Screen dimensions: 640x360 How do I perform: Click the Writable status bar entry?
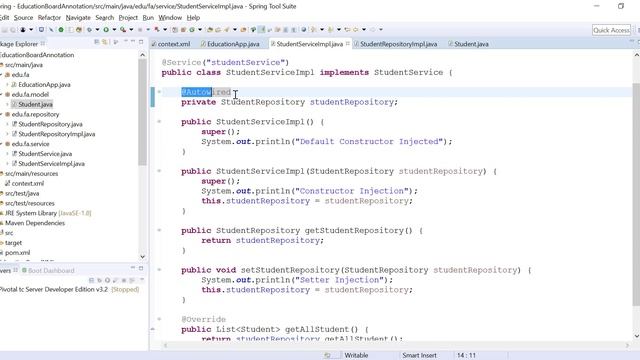click(x=356, y=356)
